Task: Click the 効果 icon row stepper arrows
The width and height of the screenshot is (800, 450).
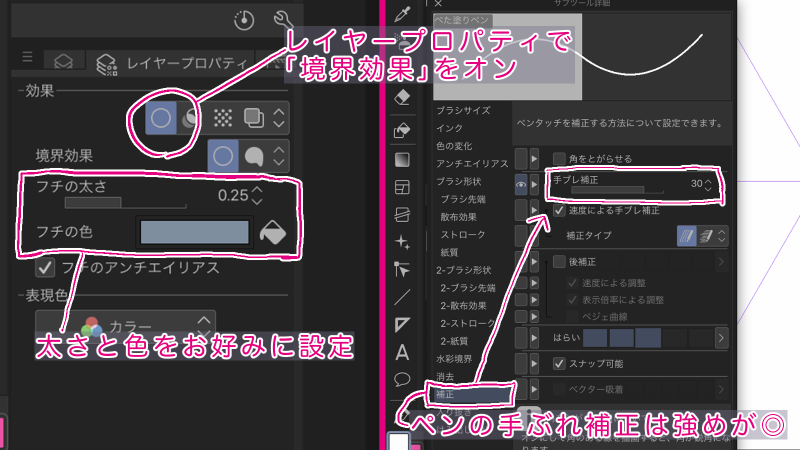Action: [279, 118]
